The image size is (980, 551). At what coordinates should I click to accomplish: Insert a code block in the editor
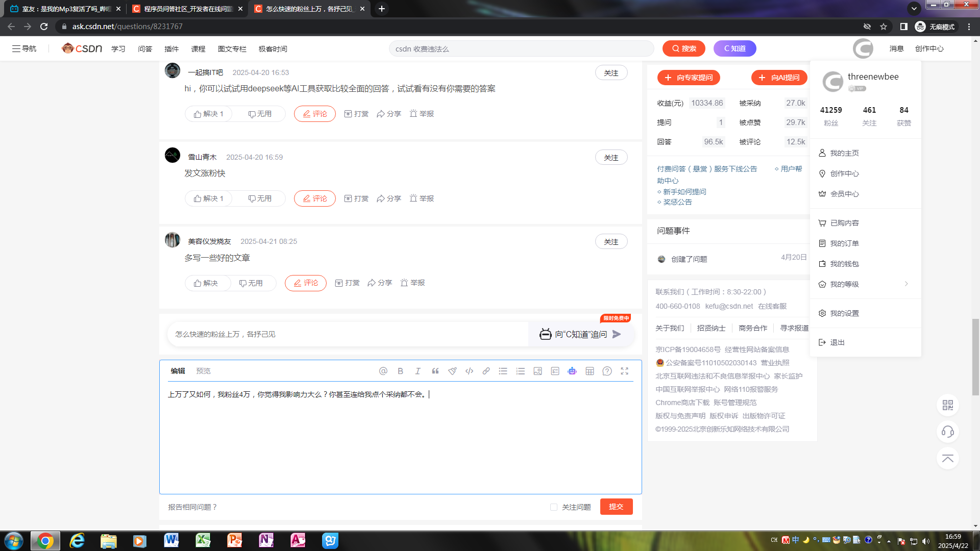[469, 371]
